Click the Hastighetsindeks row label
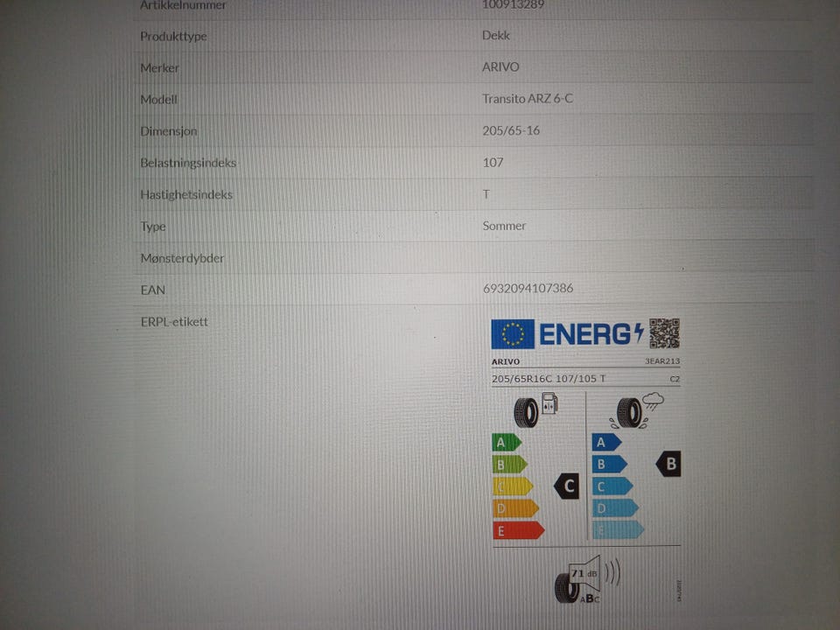 tap(185, 194)
